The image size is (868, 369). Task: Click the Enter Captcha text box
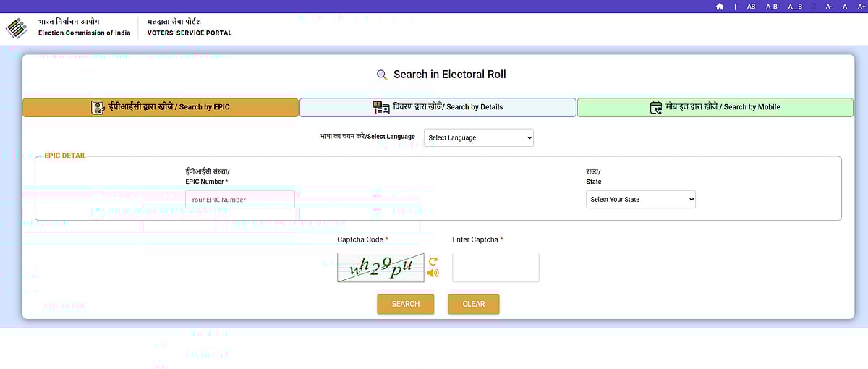[x=495, y=267]
